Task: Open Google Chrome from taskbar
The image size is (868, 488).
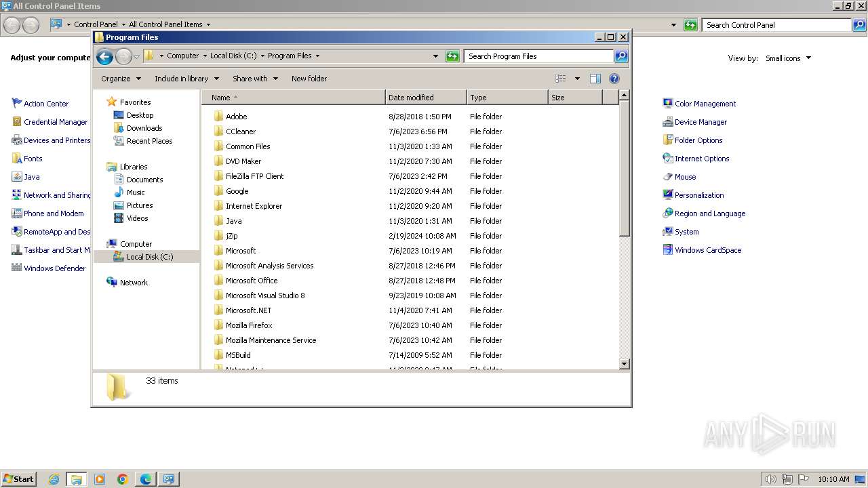Action: (x=122, y=479)
